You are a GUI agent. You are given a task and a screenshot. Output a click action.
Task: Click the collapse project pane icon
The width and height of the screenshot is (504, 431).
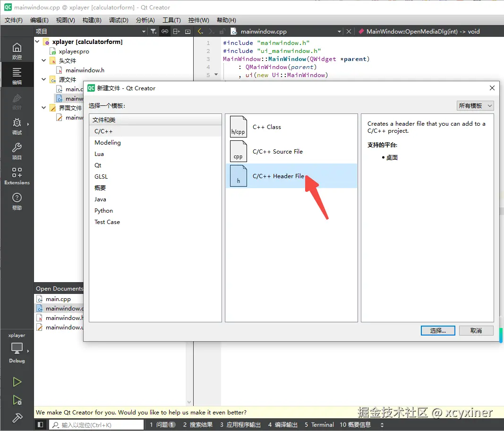click(x=188, y=31)
